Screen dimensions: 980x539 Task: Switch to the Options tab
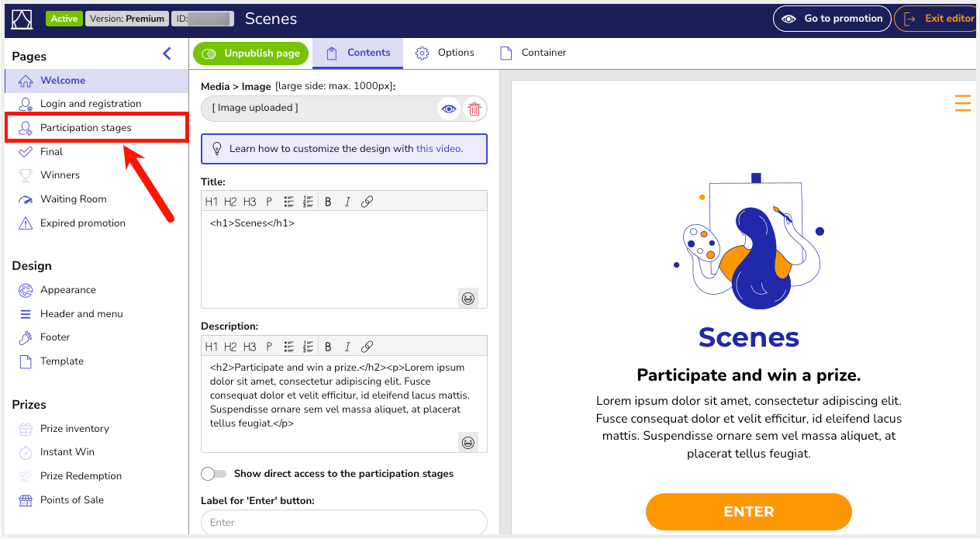pos(445,53)
